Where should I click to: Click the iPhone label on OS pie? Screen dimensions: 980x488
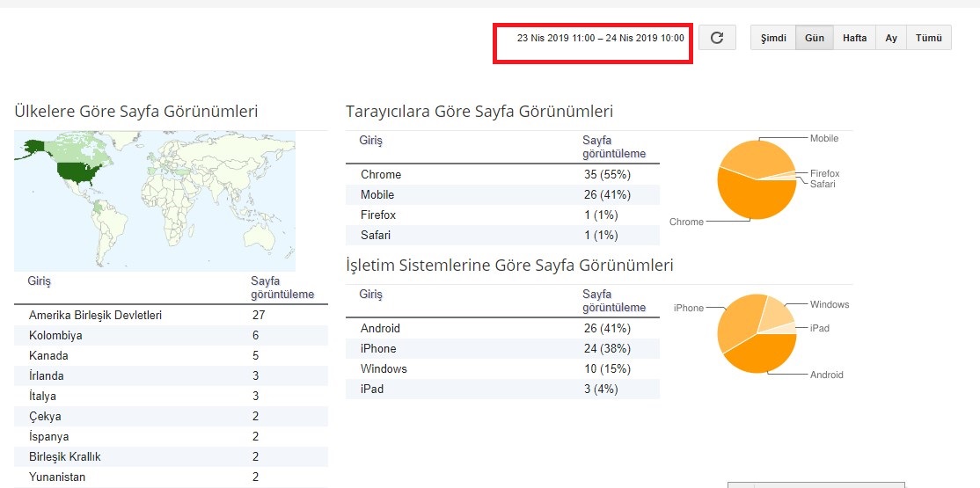click(x=689, y=308)
